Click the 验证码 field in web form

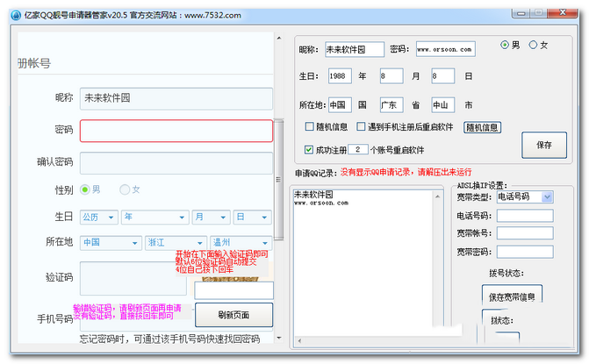(133, 278)
